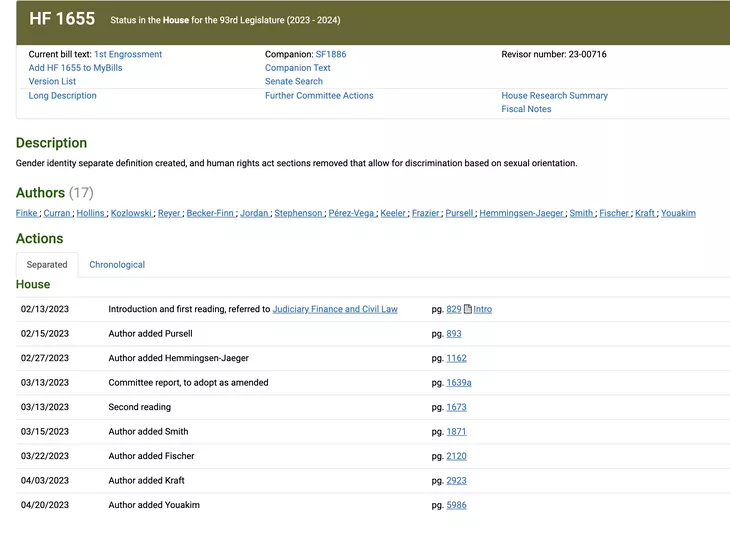This screenshot has height=538, width=730.
Task: Click 'Committee report, to adopt as amended'
Action: [188, 383]
